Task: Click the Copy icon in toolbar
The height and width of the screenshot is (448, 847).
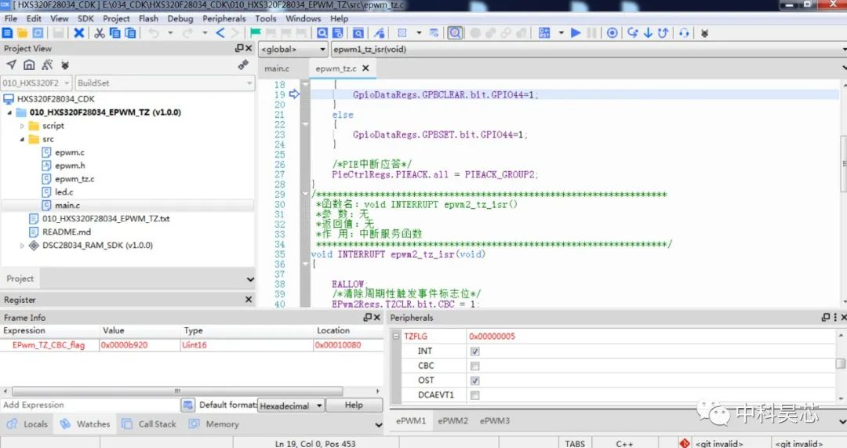Action: [x=115, y=33]
